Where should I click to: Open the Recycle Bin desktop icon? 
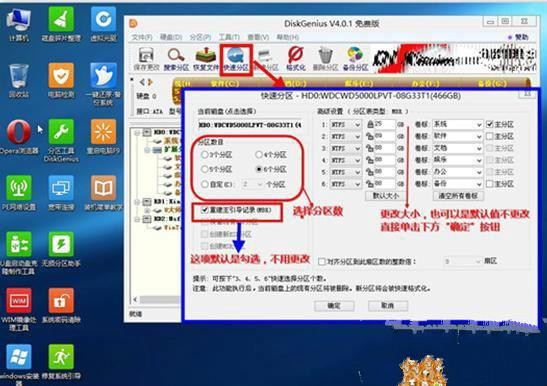pyautogui.click(x=19, y=81)
